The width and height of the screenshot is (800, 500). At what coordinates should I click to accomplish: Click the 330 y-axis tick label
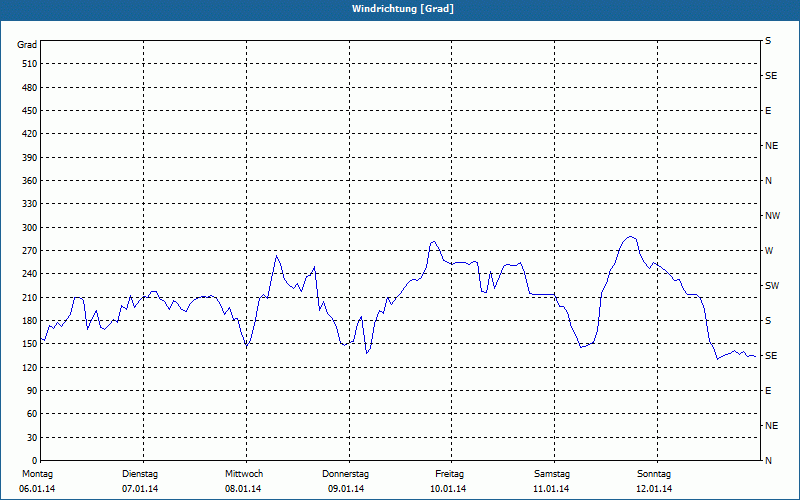tap(29, 204)
